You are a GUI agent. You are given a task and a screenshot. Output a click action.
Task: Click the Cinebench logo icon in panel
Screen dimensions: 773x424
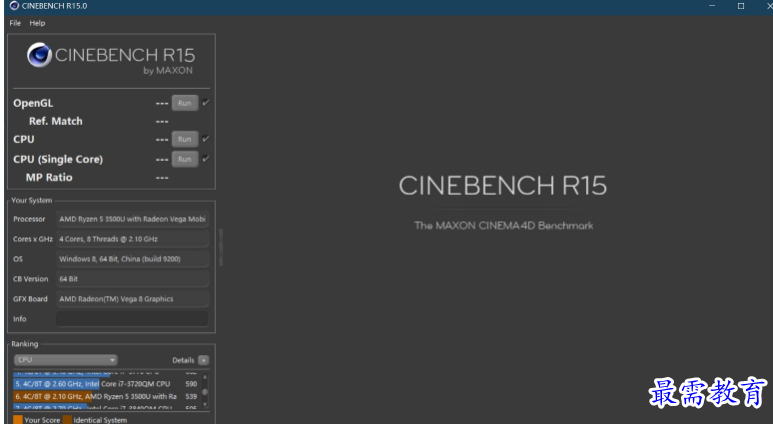tap(39, 55)
